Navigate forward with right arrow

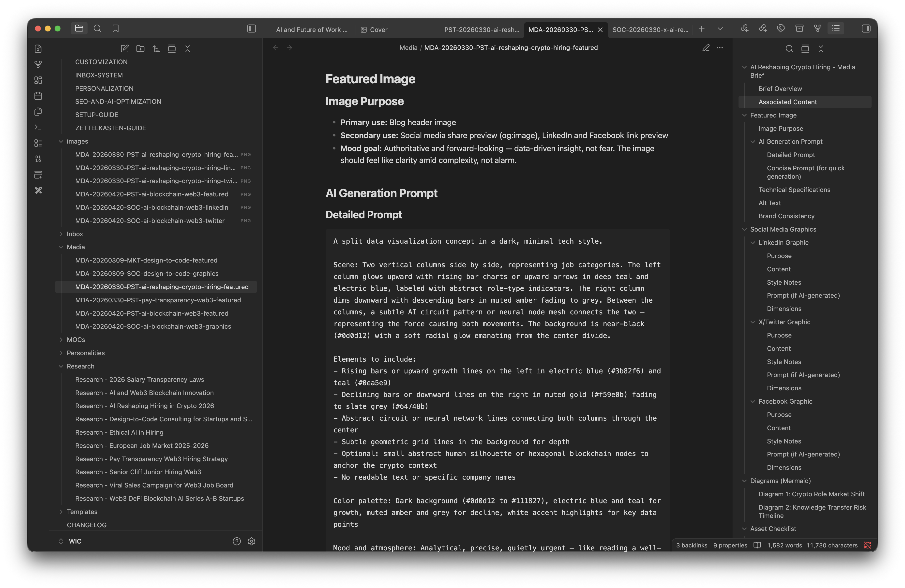[290, 48]
